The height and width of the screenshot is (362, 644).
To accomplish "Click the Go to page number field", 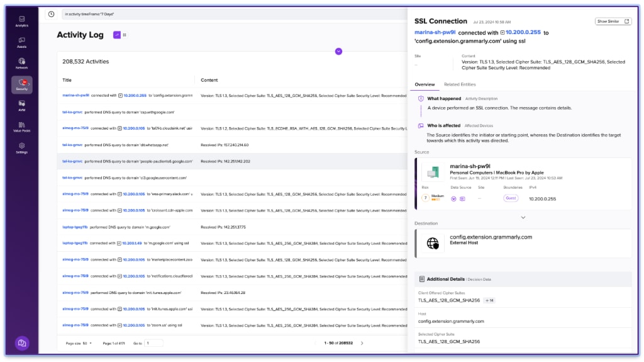I will coord(153,343).
